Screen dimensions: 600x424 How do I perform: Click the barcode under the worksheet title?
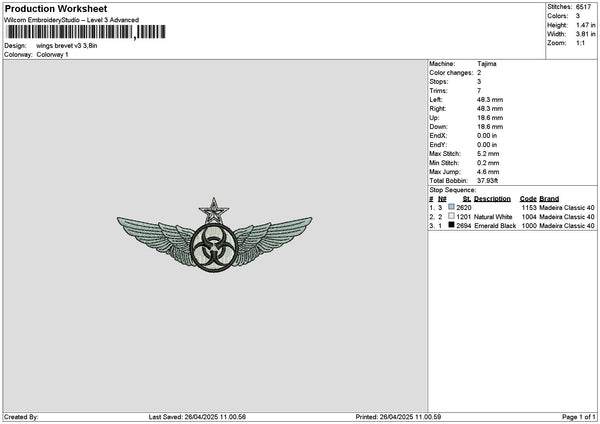(86, 32)
